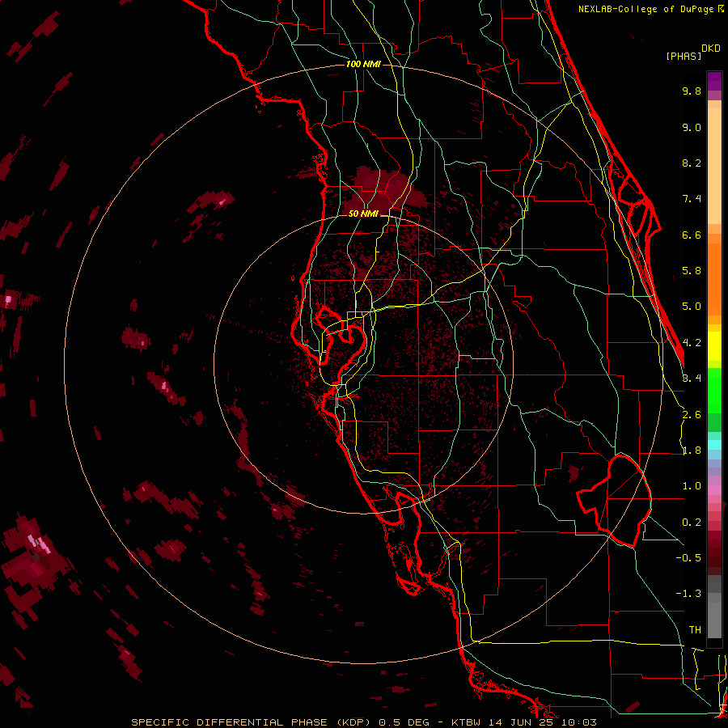Pick the cyan segment of the color bar

pos(714,445)
